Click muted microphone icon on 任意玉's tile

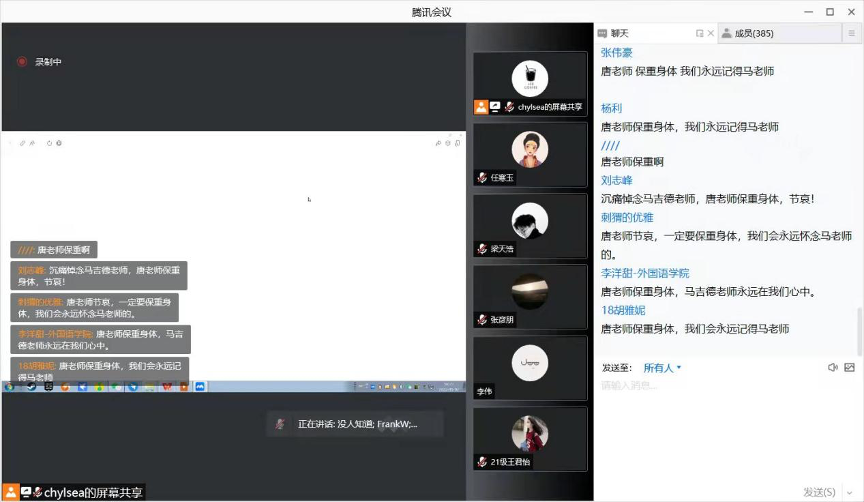tap(482, 178)
